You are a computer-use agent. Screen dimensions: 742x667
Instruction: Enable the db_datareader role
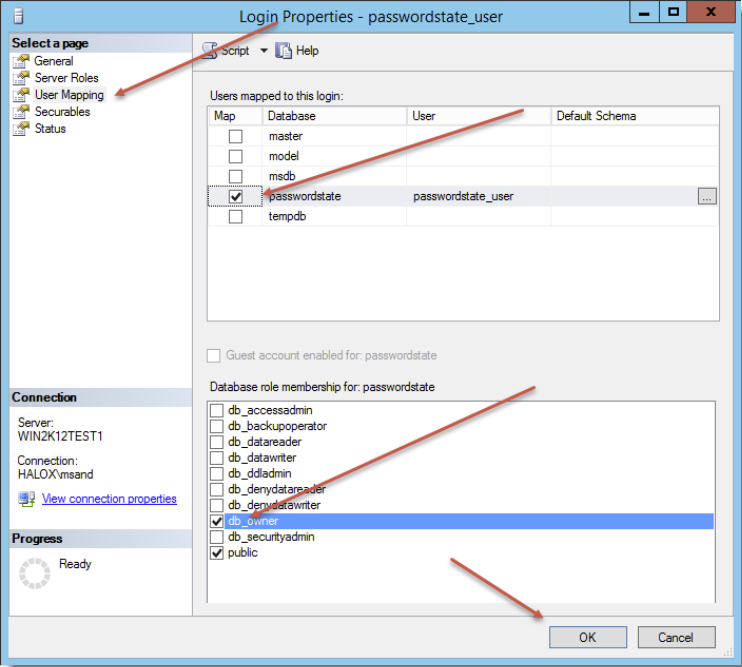click(x=217, y=442)
